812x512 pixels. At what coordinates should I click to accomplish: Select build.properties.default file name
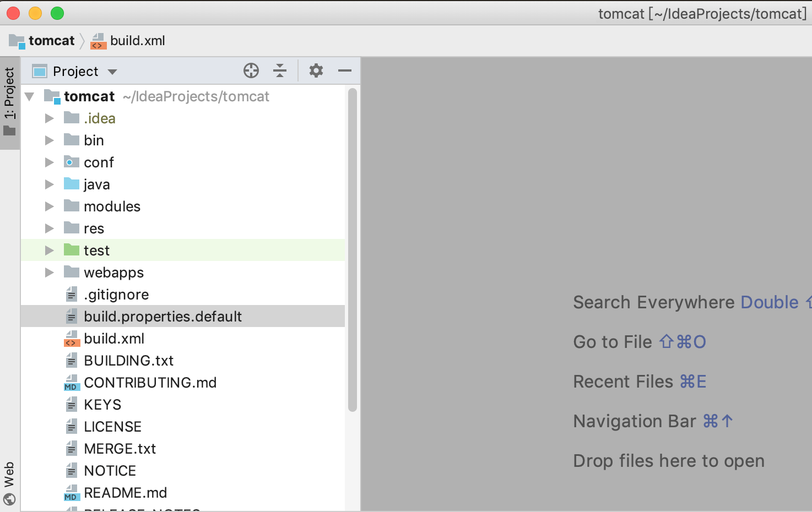tap(163, 317)
